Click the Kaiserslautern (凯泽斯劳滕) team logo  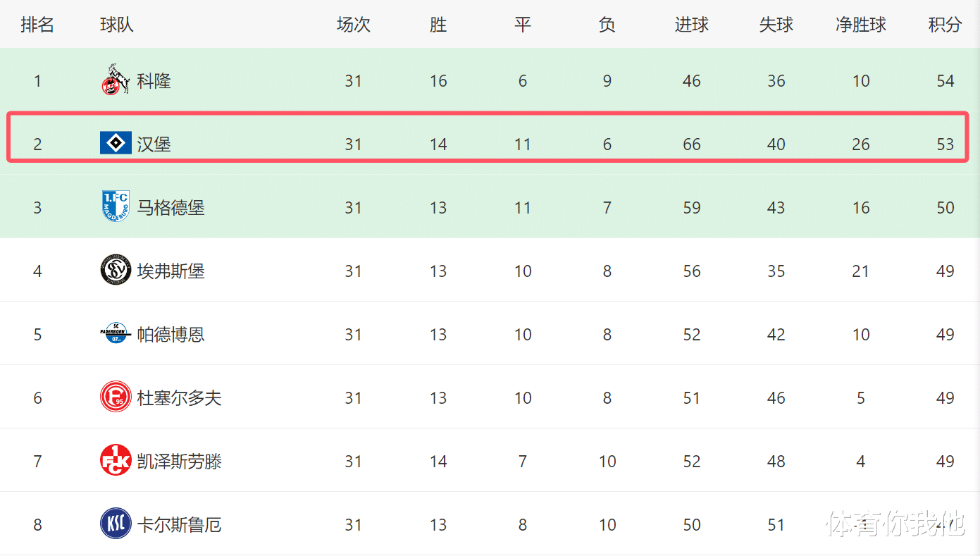point(116,461)
